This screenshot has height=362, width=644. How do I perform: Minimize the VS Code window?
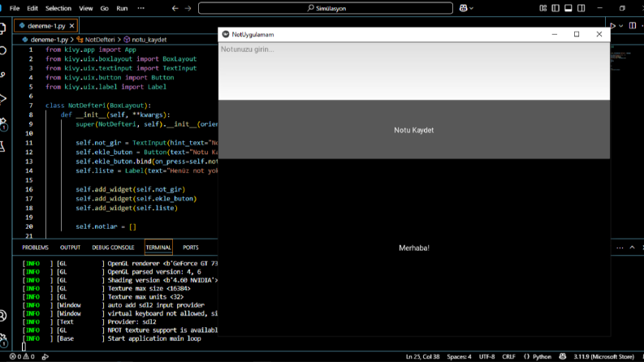click(x=599, y=8)
